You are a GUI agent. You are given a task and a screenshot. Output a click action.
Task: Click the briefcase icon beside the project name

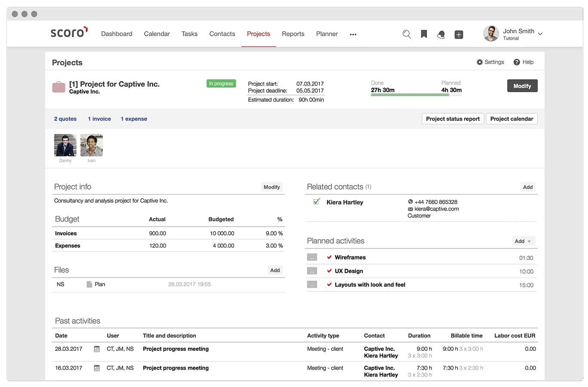[x=59, y=87]
